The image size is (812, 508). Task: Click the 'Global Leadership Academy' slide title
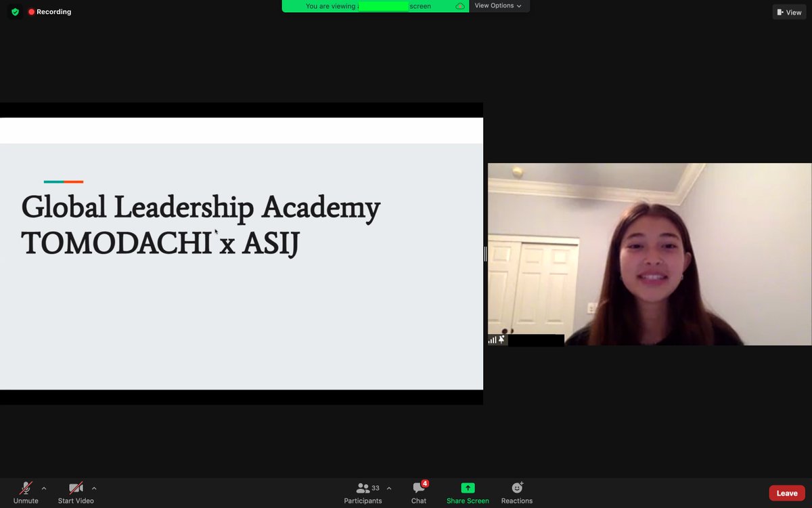pos(201,207)
